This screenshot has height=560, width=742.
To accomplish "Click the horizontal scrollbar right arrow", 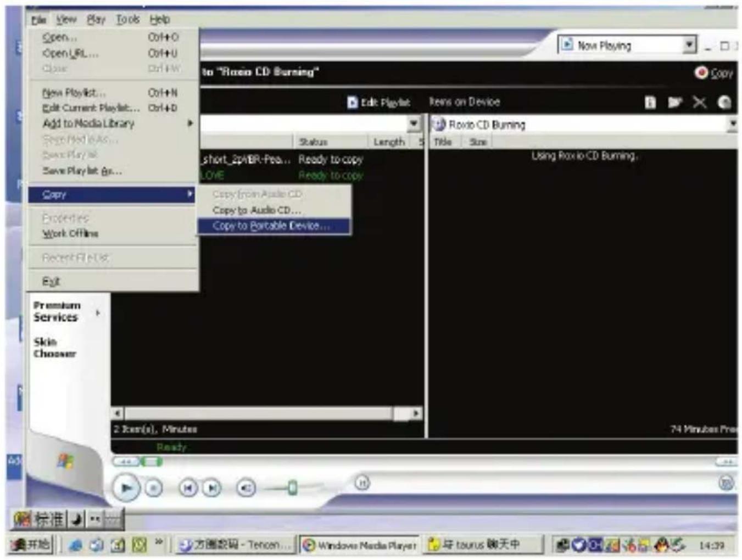I will (x=416, y=413).
